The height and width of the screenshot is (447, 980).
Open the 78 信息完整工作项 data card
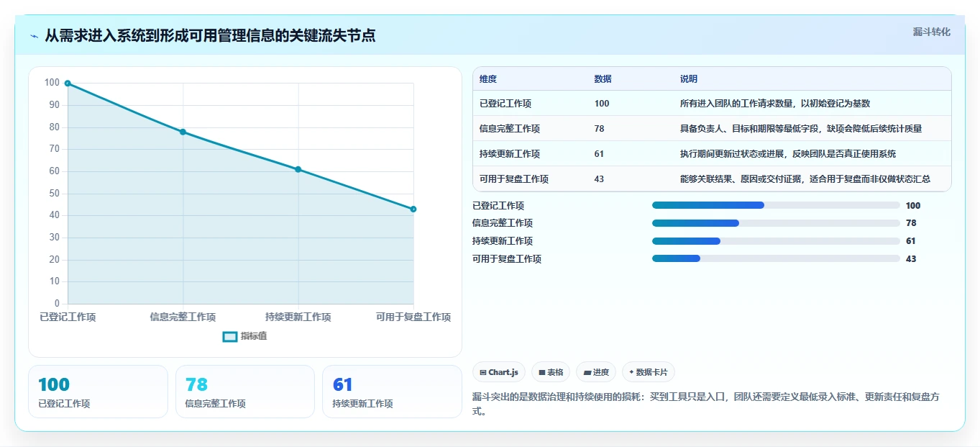(x=245, y=392)
